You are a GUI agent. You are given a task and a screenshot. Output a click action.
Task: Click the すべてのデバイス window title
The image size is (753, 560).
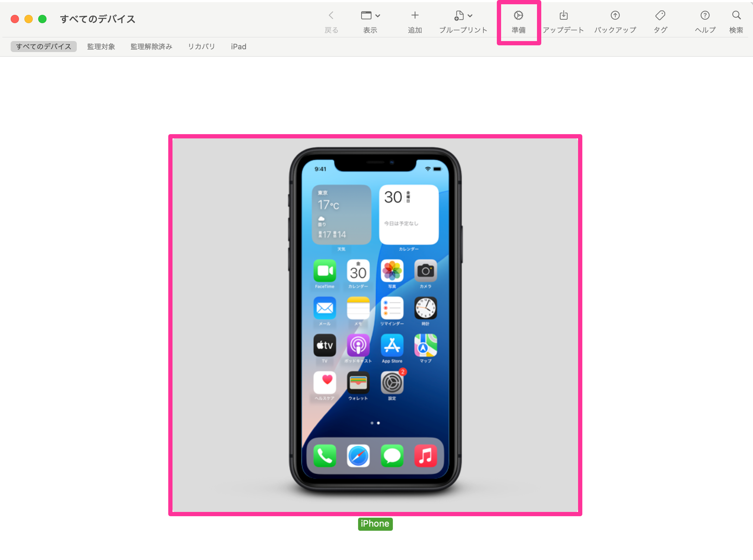[98, 19]
